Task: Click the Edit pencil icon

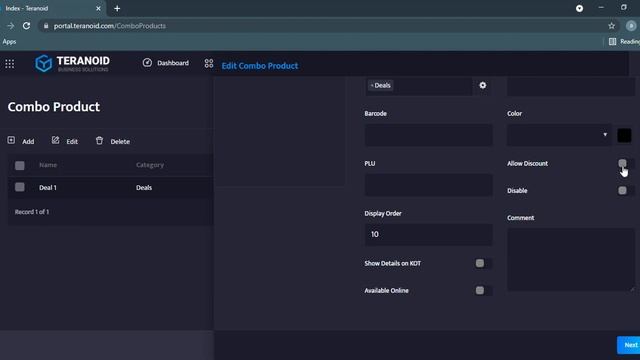Action: pos(55,140)
